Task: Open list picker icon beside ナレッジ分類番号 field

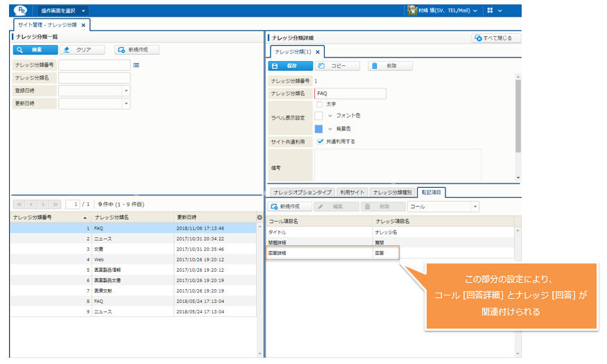Action: [x=137, y=65]
